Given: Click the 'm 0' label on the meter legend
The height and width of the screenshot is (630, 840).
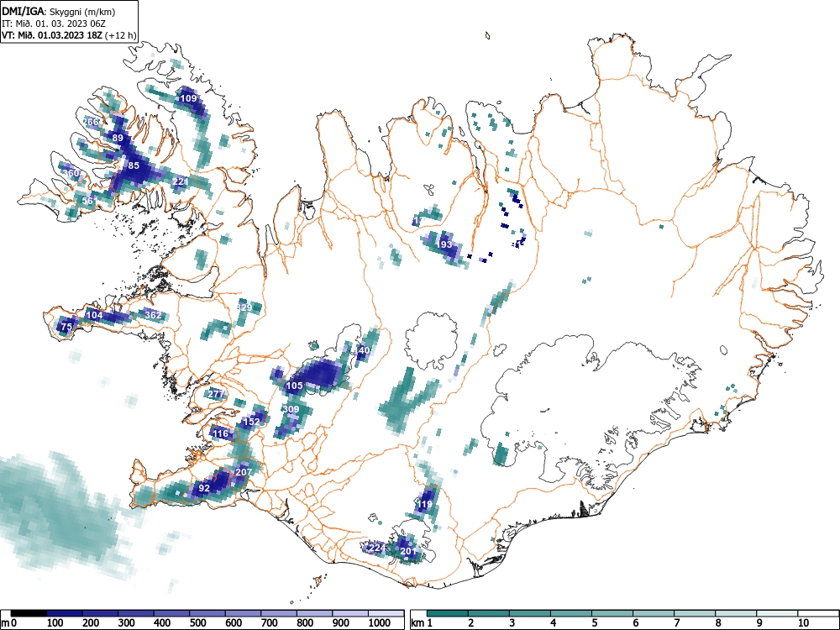Looking at the screenshot, I should (x=9, y=622).
